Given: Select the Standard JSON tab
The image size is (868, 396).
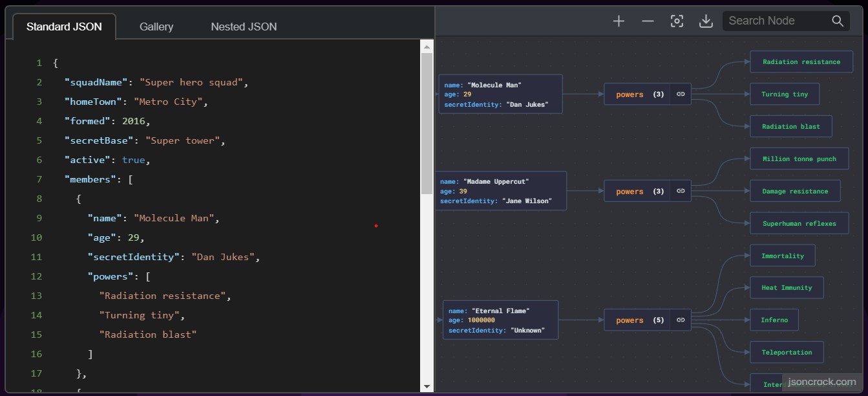Looking at the screenshot, I should [64, 27].
